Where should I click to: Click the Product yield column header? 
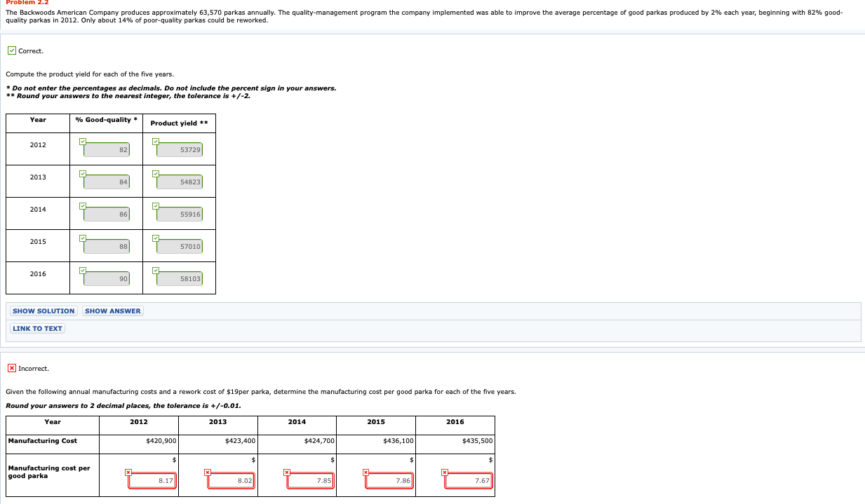179,123
